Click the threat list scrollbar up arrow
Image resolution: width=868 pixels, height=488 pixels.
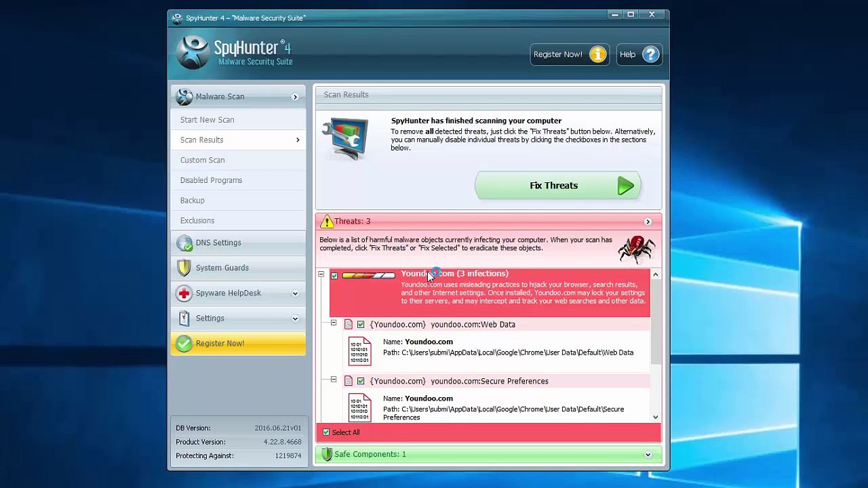[656, 274]
